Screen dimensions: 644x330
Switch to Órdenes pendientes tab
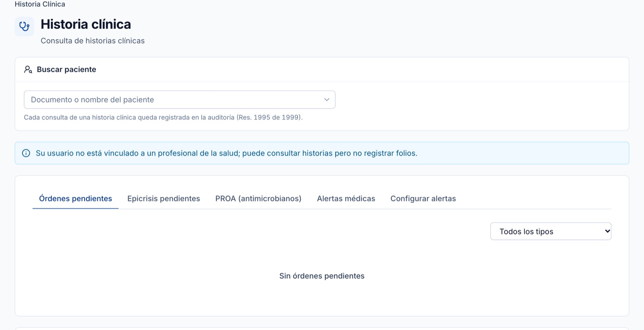(75, 199)
